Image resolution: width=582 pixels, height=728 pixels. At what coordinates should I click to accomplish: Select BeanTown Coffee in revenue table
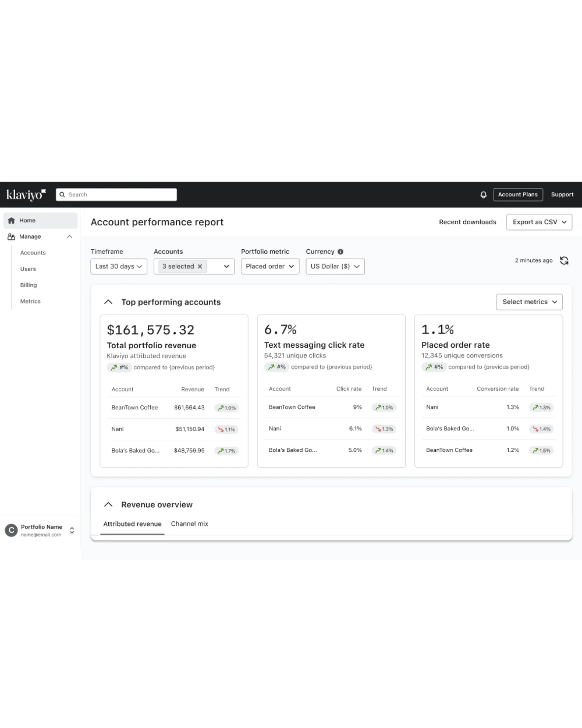[x=135, y=408]
